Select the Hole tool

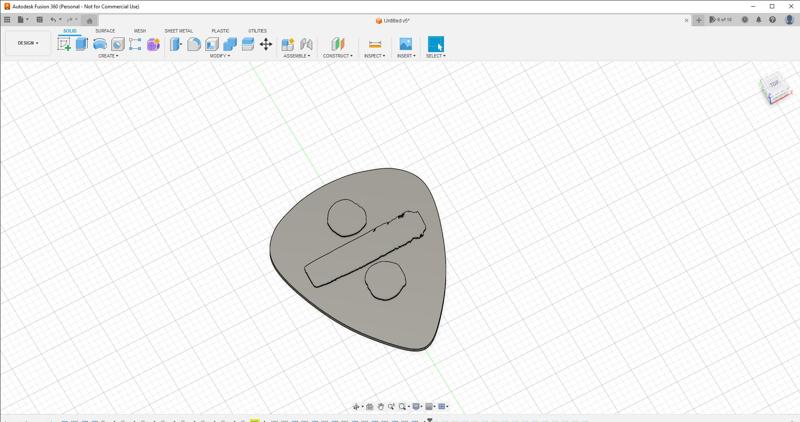[117, 44]
